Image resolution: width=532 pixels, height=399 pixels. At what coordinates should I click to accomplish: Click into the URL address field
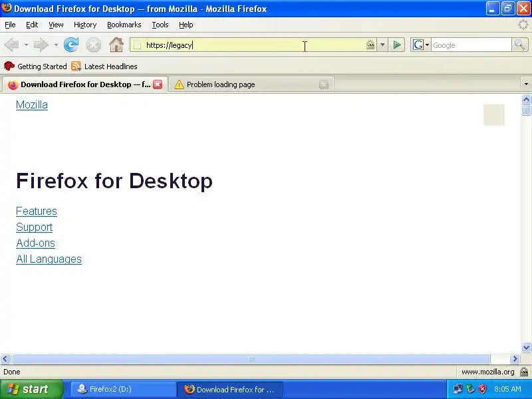coord(253,45)
